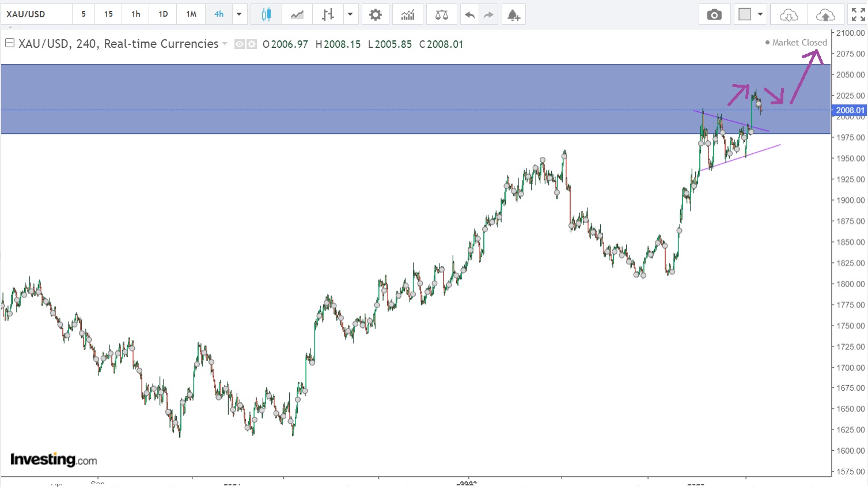Click the 1950.00 price axis label
Image resolution: width=868 pixels, height=490 pixels.
(850, 159)
